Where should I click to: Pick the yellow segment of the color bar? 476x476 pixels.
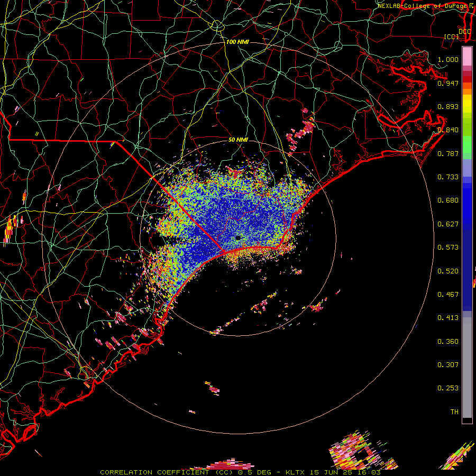(x=467, y=104)
